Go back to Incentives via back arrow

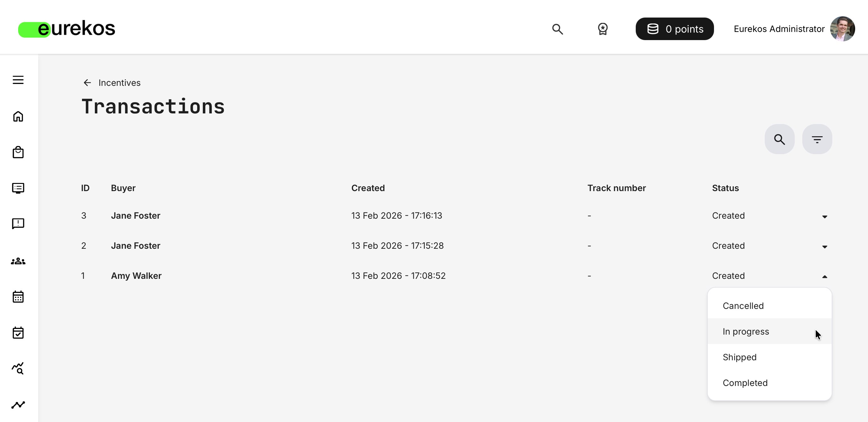[87, 83]
